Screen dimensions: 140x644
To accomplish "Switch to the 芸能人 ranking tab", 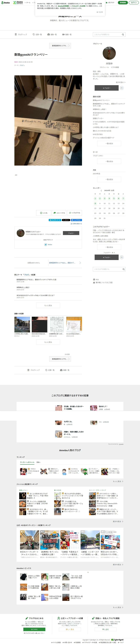I will pyautogui.click(x=38, y=462).
